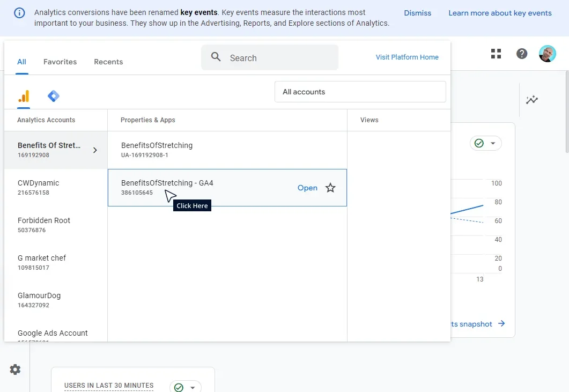569x392 pixels.
Task: Star the BenefitsOfStretching - GA4 property
Action: coord(330,188)
